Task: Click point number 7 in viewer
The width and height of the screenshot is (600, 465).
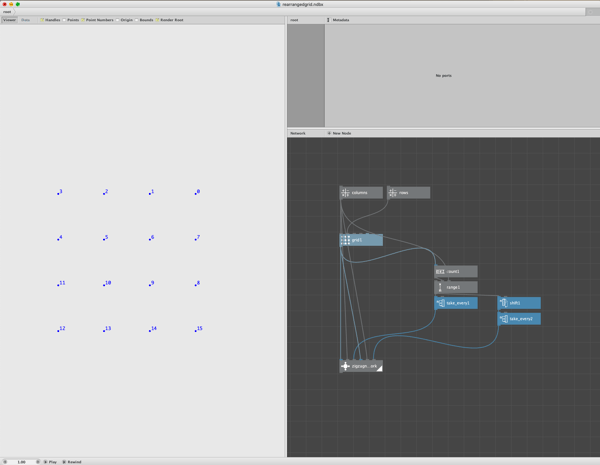Action: tap(197, 238)
